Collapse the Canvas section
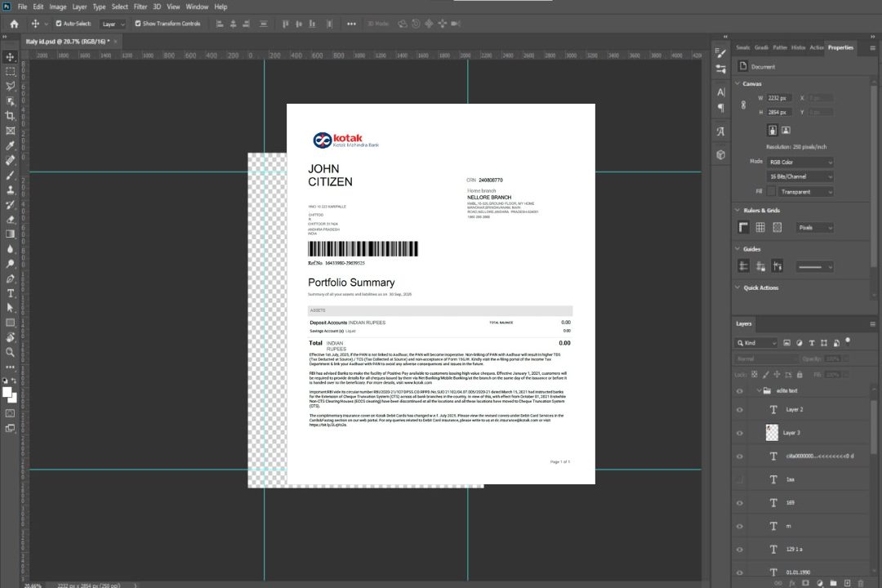 [737, 83]
